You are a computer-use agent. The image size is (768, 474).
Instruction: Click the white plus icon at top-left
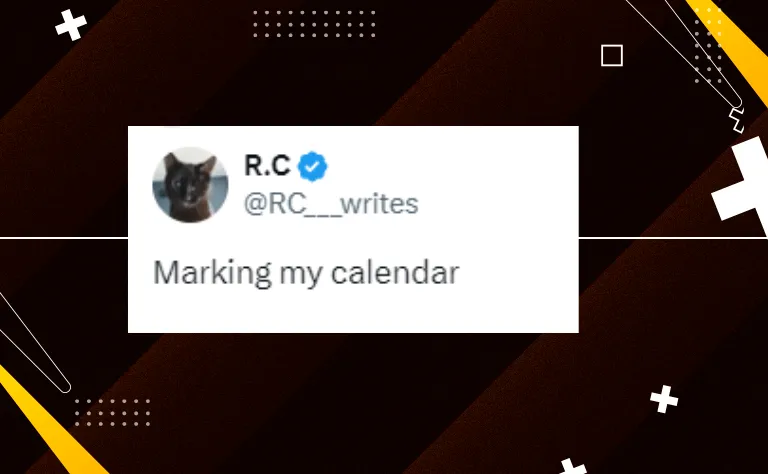point(71,24)
